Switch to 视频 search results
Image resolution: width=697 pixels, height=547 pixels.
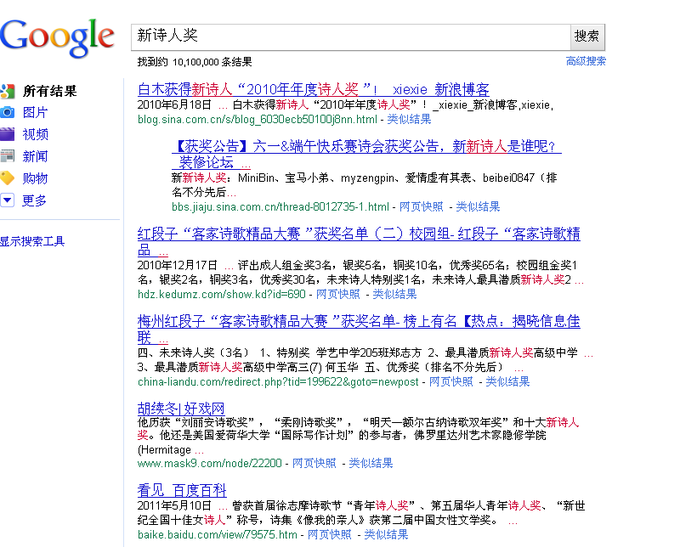[35, 134]
